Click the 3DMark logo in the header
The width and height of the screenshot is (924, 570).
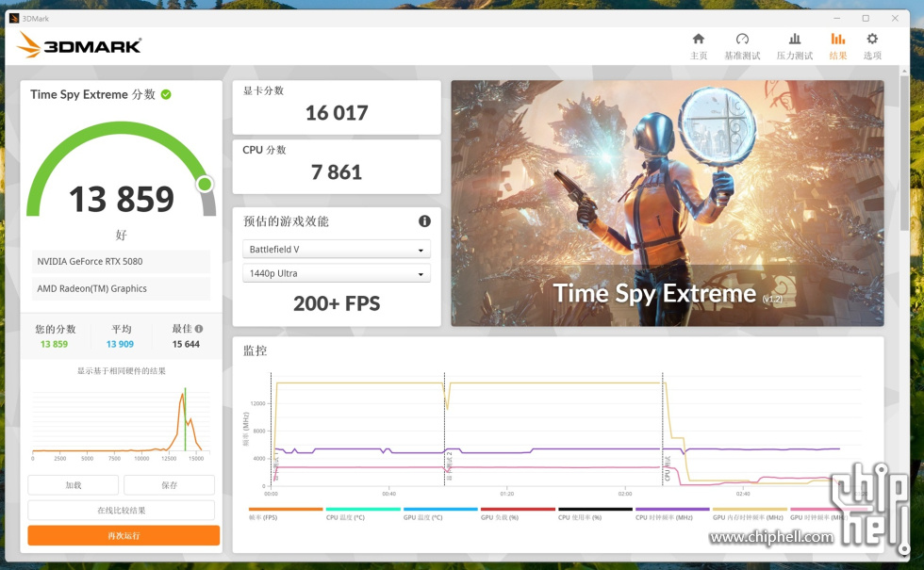pos(79,45)
